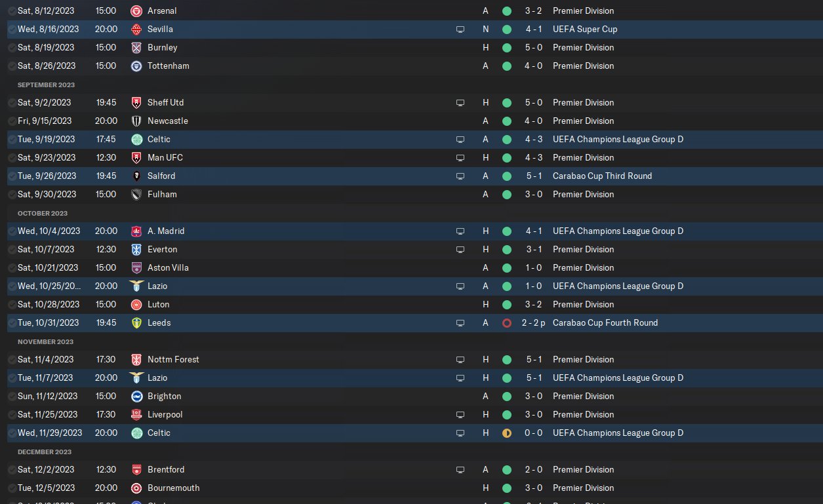Click the TV icon on the Brentford match
The width and height of the screenshot is (823, 504).
(460, 470)
